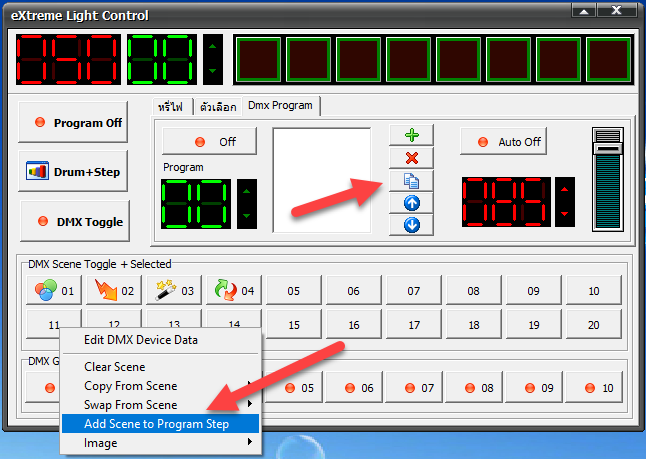Toggle the Off button in Dmx Program tab
646x459 pixels.
[209, 141]
